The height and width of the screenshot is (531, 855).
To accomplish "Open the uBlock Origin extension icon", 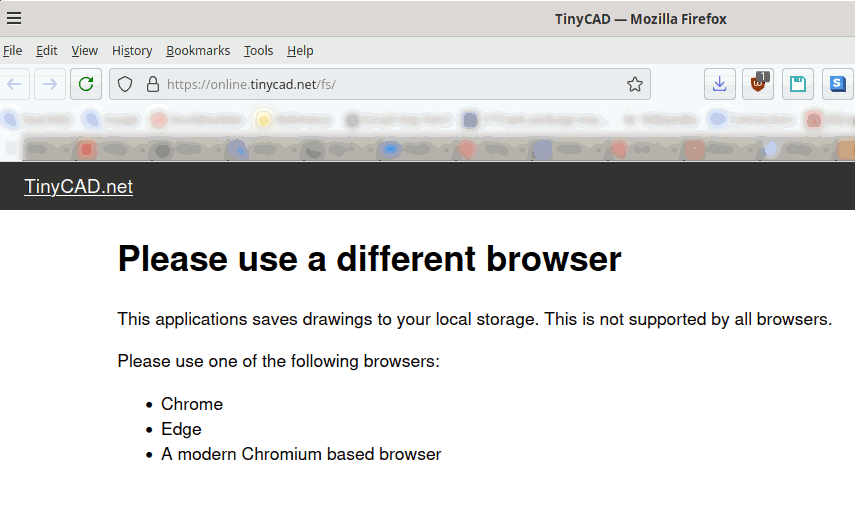I will (758, 84).
